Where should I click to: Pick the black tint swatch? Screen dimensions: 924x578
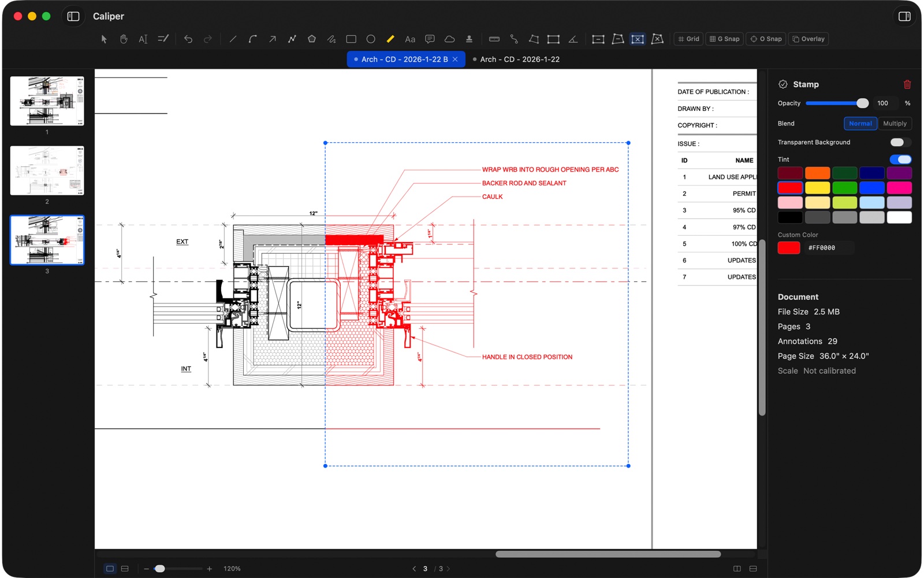(x=790, y=217)
